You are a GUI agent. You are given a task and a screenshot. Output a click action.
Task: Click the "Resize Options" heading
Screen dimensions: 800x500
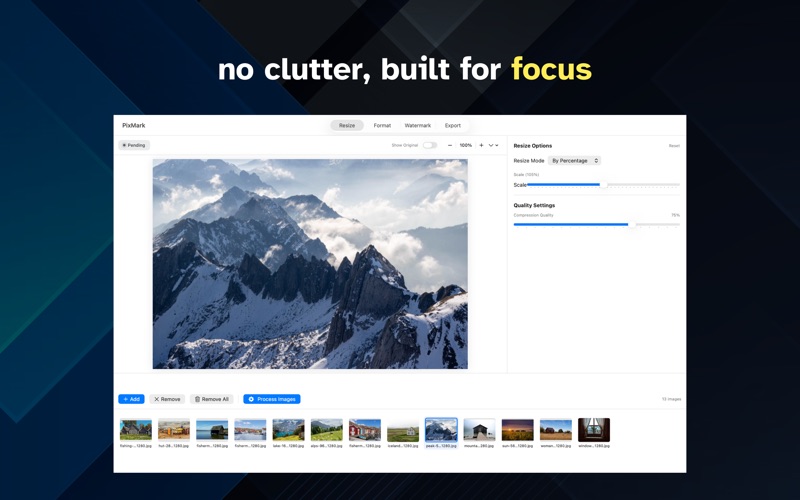533,146
